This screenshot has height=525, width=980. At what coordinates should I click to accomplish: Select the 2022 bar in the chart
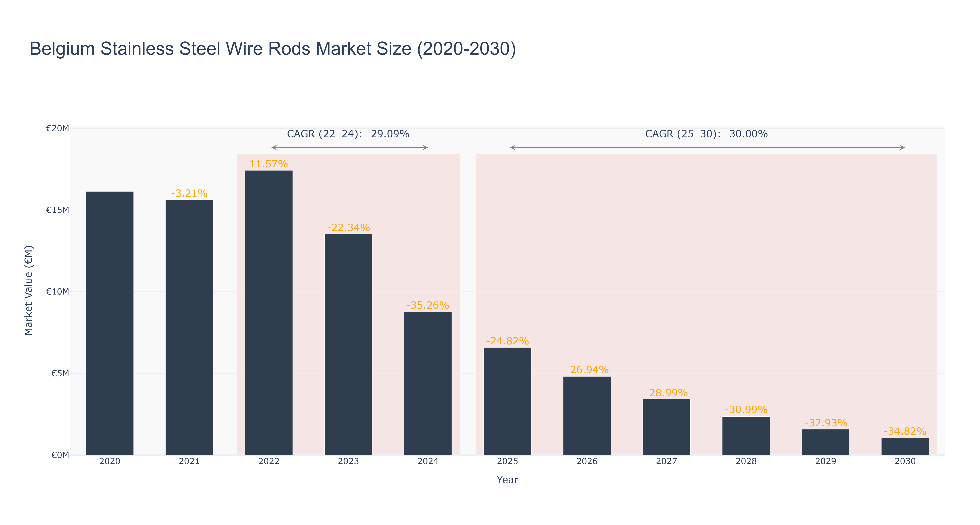[x=269, y=312]
